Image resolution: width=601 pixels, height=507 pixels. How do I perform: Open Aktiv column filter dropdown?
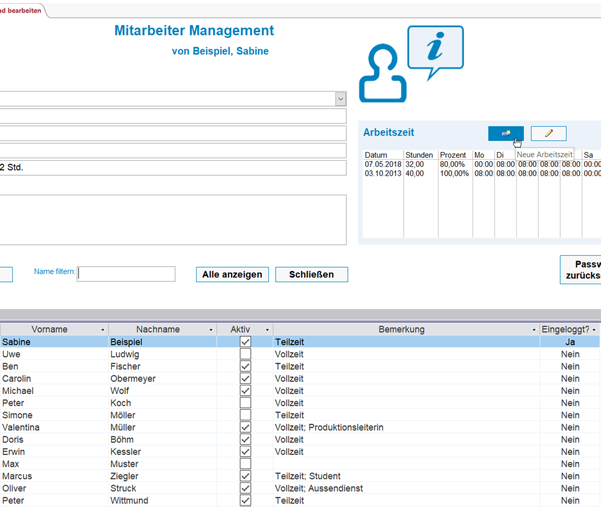tap(267, 330)
